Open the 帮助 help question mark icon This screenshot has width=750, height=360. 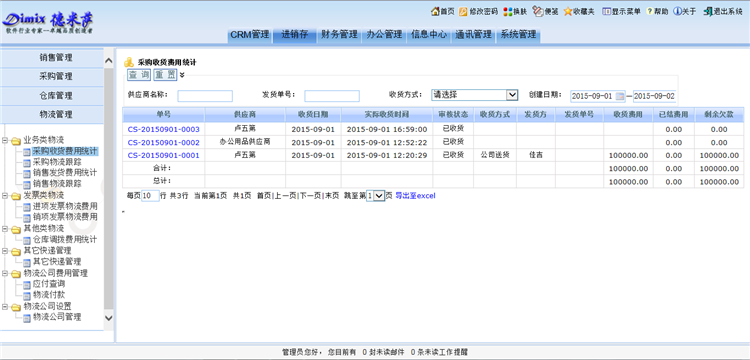tap(650, 11)
